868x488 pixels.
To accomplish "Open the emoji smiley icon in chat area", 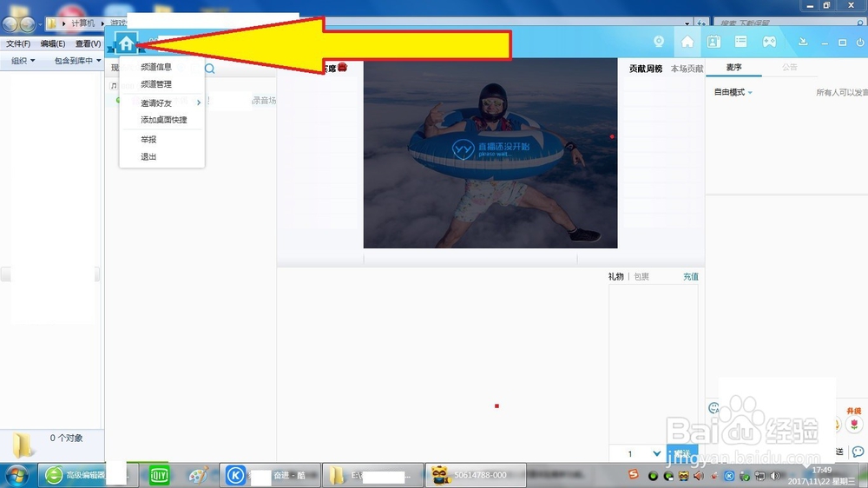I will (713, 408).
